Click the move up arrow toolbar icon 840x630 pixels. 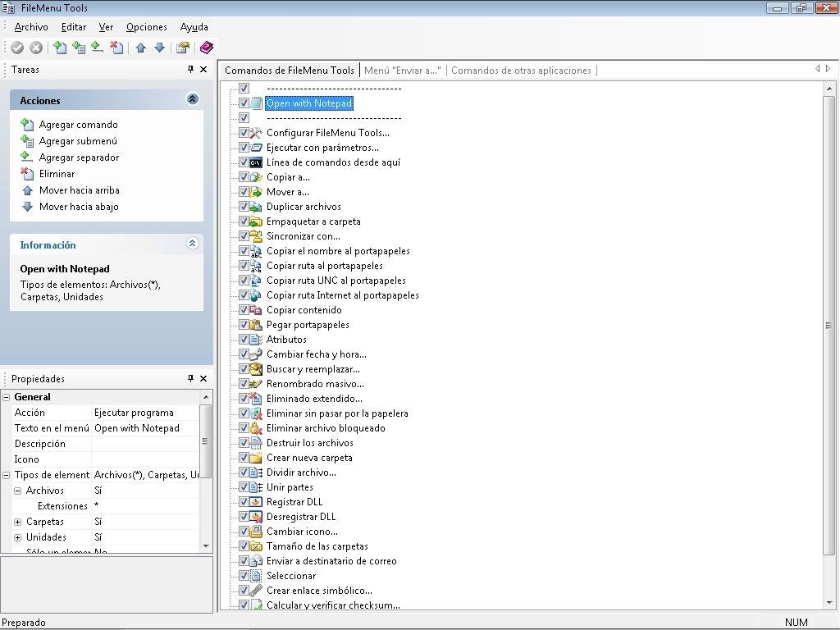pos(141,48)
